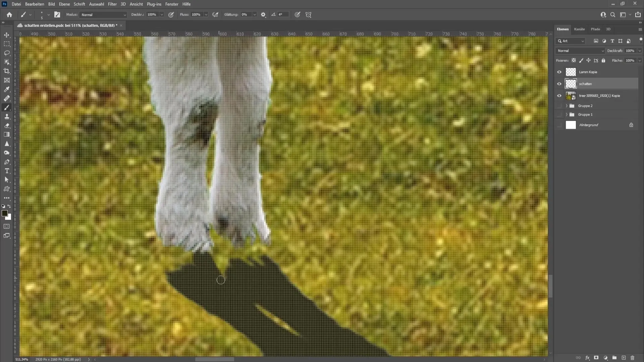This screenshot has height=362, width=644.
Task: Open the Filter menu
Action: coord(112,4)
